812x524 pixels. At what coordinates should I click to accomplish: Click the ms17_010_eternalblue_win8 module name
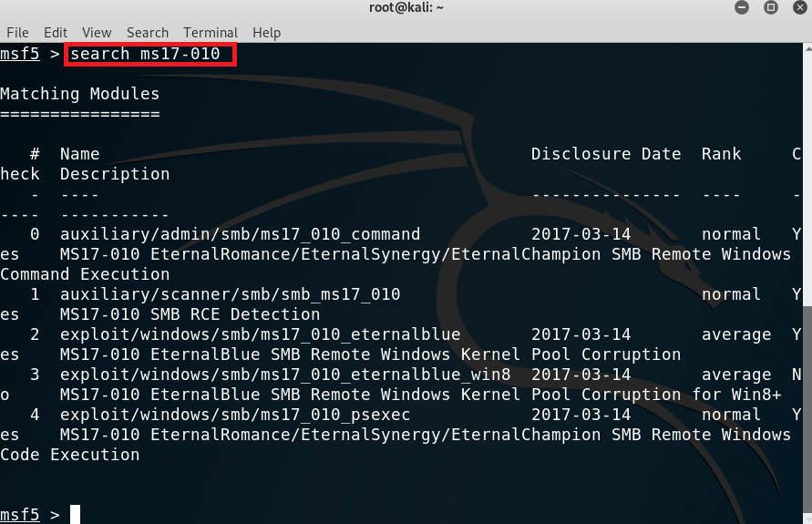point(285,375)
